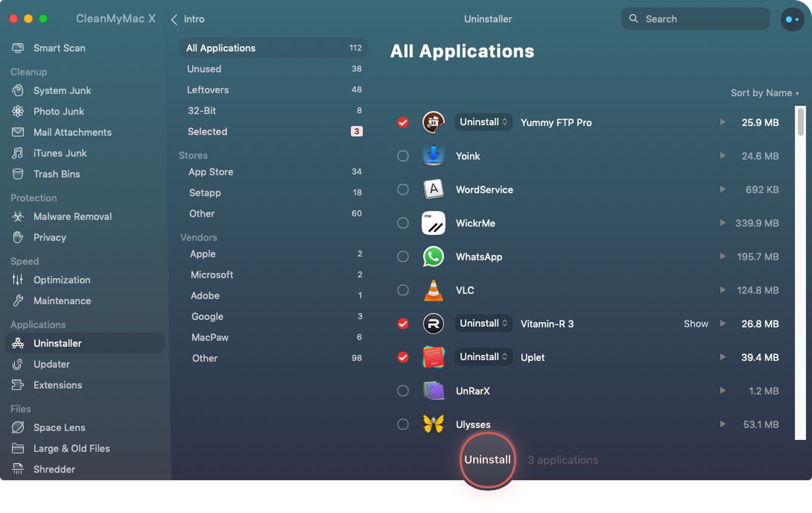This screenshot has height=513, width=812.
Task: Expand details for Ulysses
Action: pyautogui.click(x=723, y=424)
